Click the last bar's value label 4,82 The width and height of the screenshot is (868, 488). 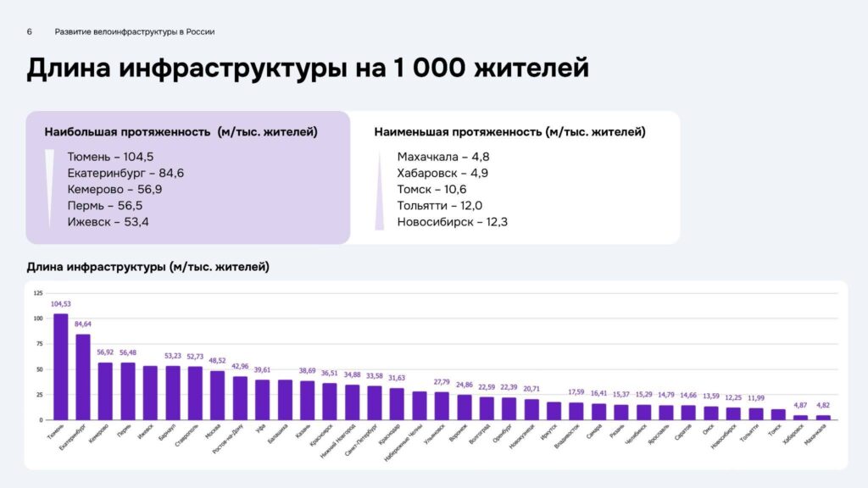click(x=822, y=405)
